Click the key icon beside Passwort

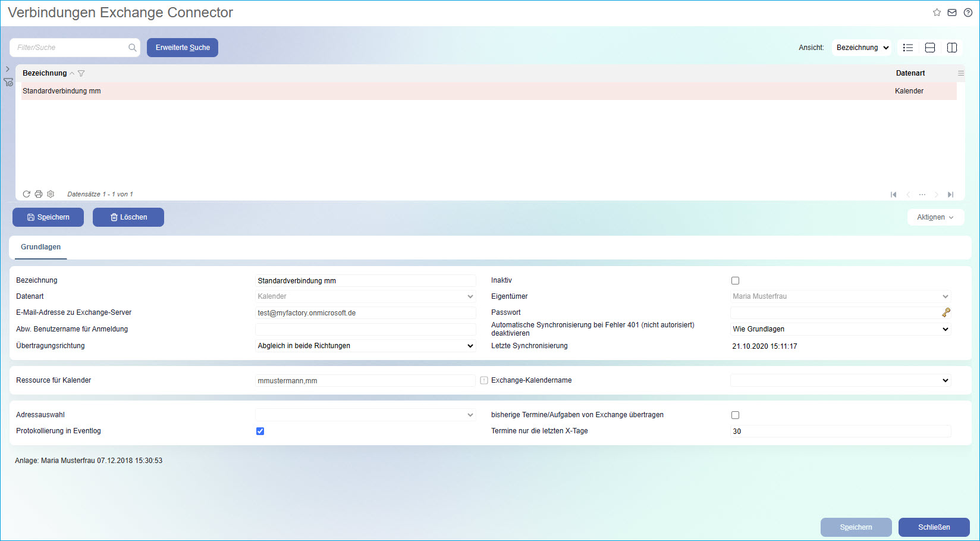[946, 312]
